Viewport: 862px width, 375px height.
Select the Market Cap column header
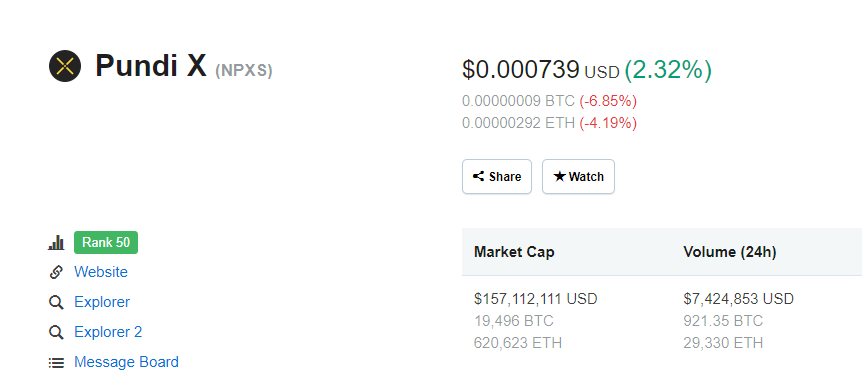point(514,252)
